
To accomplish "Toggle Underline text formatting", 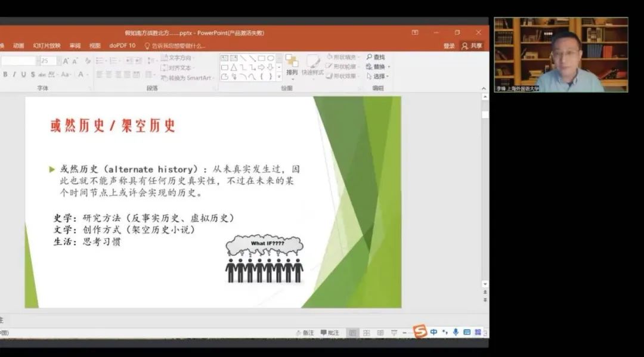I will click(x=23, y=74).
